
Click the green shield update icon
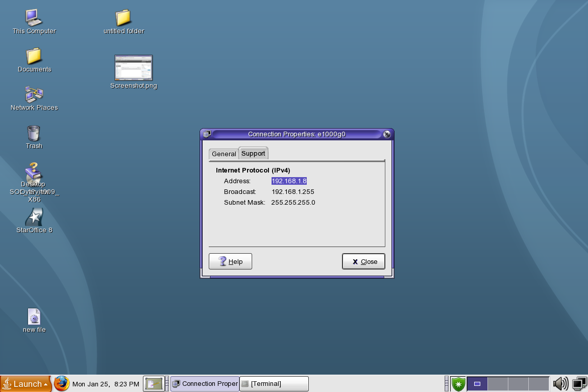(x=458, y=383)
